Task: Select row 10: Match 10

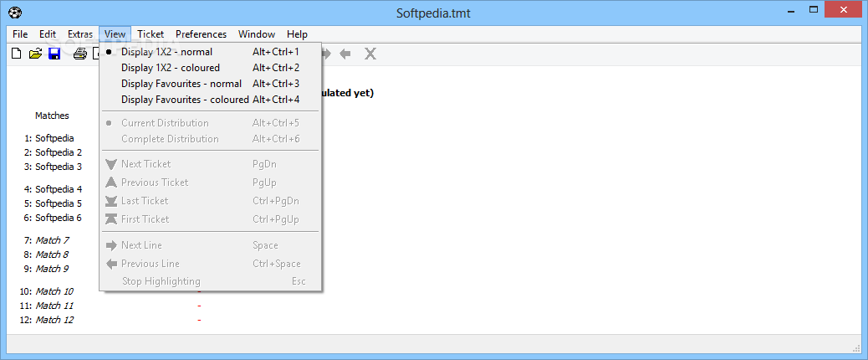Action: pos(47,291)
